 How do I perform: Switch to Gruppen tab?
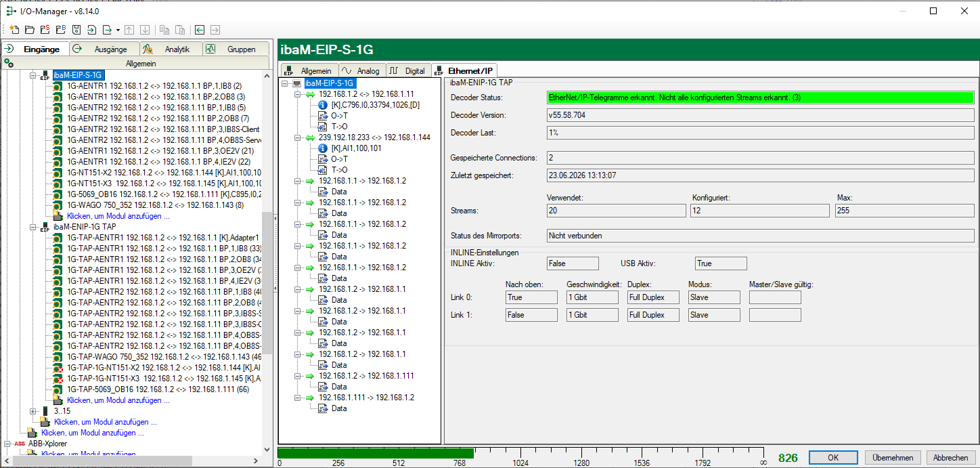point(236,49)
